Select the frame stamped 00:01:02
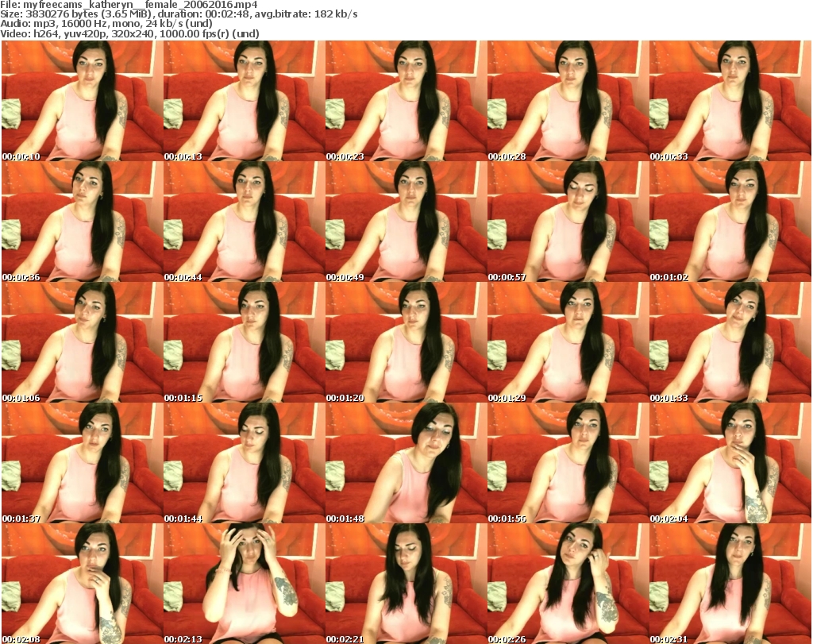 click(730, 222)
